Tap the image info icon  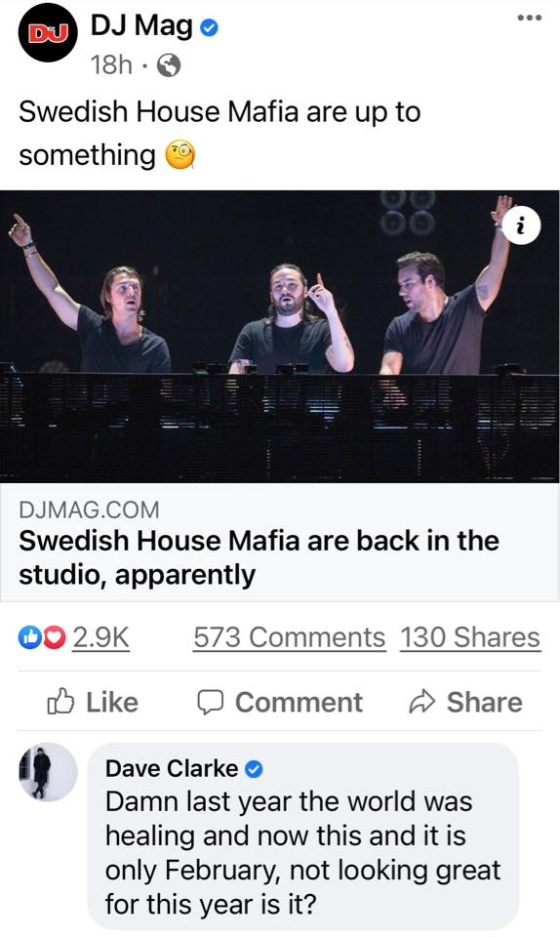tap(521, 225)
